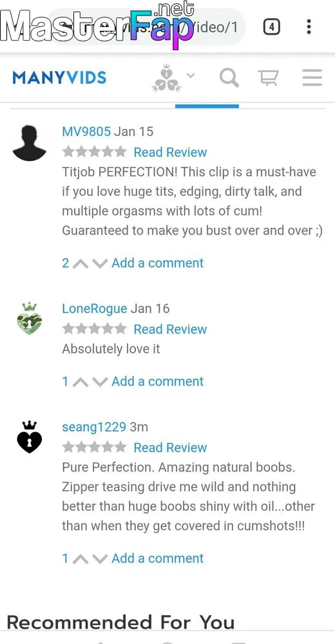
Task: Open the browser three-dot overflow menu
Action: (309, 26)
